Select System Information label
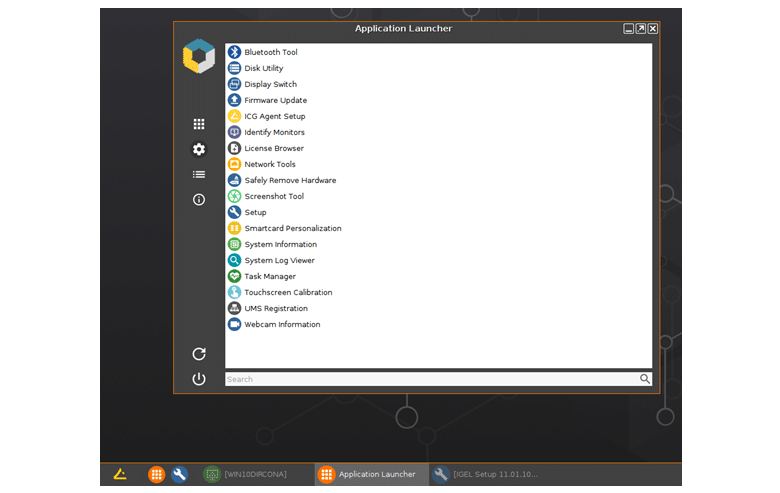 [281, 244]
